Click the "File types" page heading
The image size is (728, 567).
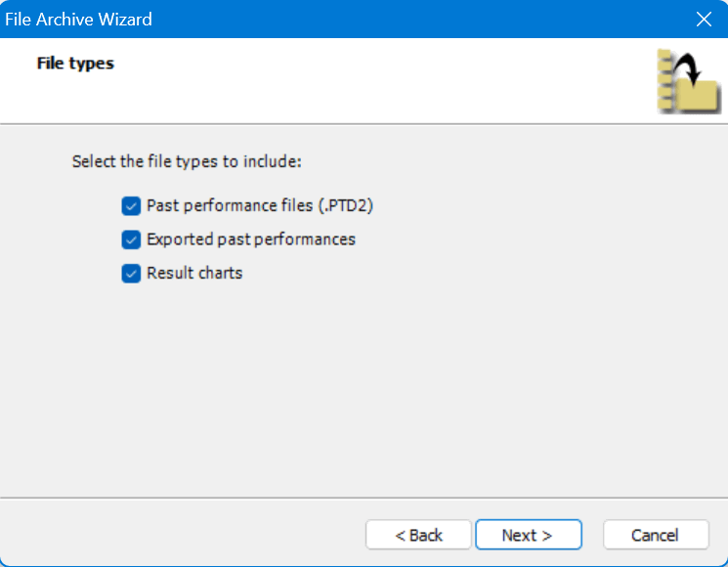pyautogui.click(x=75, y=64)
